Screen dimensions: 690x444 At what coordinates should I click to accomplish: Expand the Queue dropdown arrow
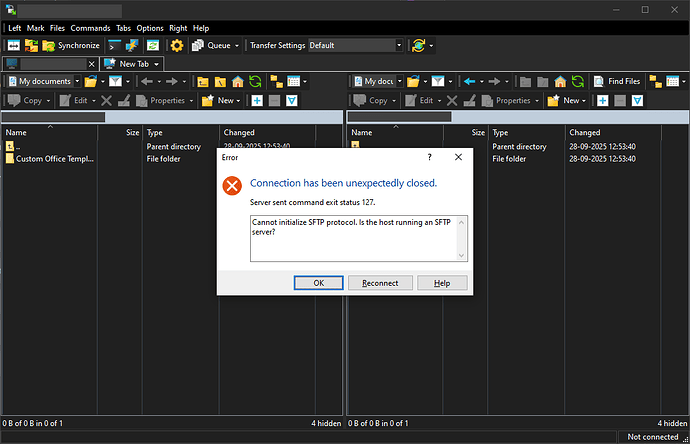click(x=238, y=45)
